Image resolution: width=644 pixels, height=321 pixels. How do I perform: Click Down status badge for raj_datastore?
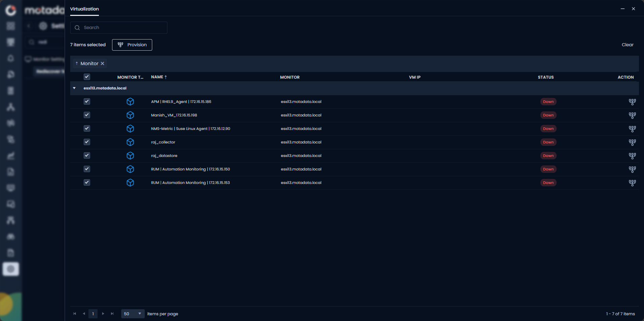coord(548,156)
